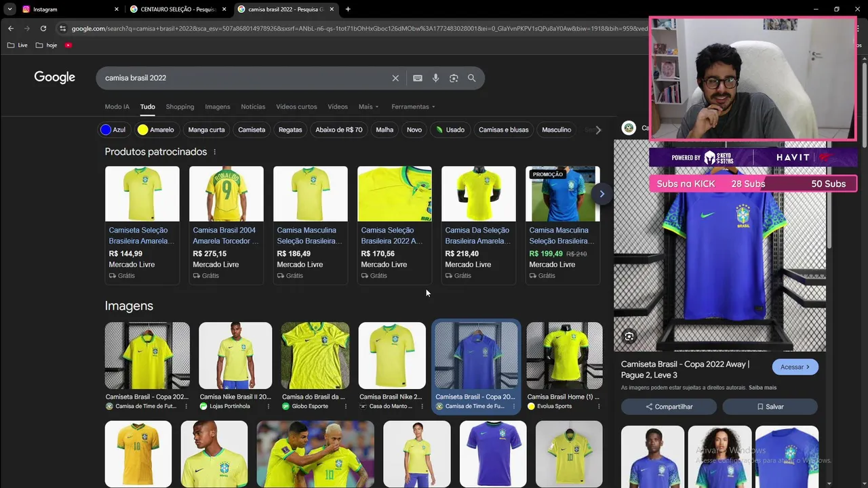868x488 pixels.
Task: Open the tab search chevron in browser
Action: point(9,9)
